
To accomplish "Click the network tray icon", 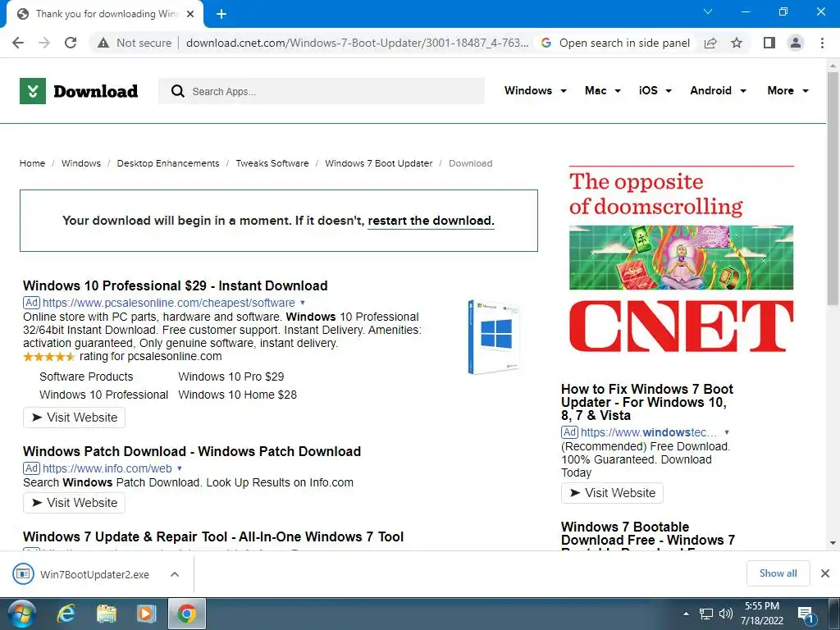I will (706, 614).
